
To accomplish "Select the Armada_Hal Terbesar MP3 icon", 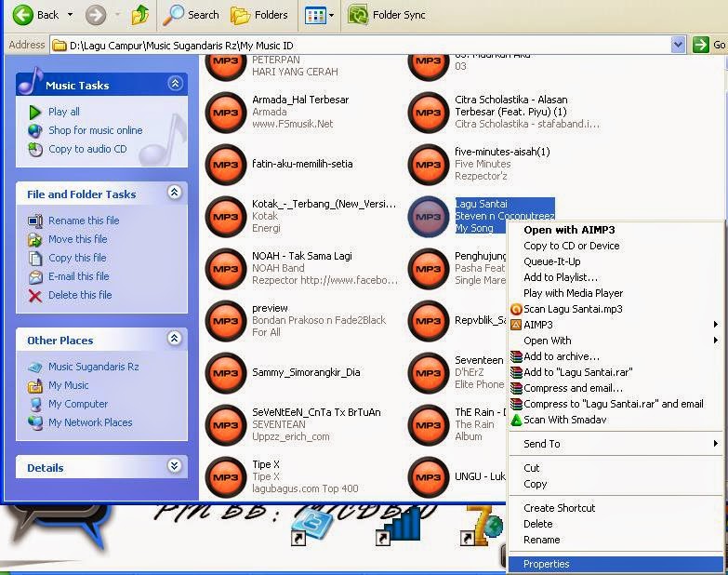I will pos(226,113).
